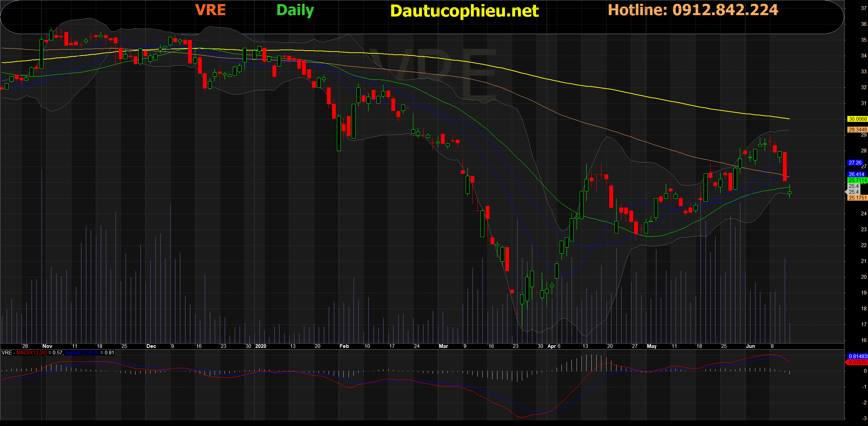
Task: Select the orange 29.3449 price tag
Action: [857, 130]
